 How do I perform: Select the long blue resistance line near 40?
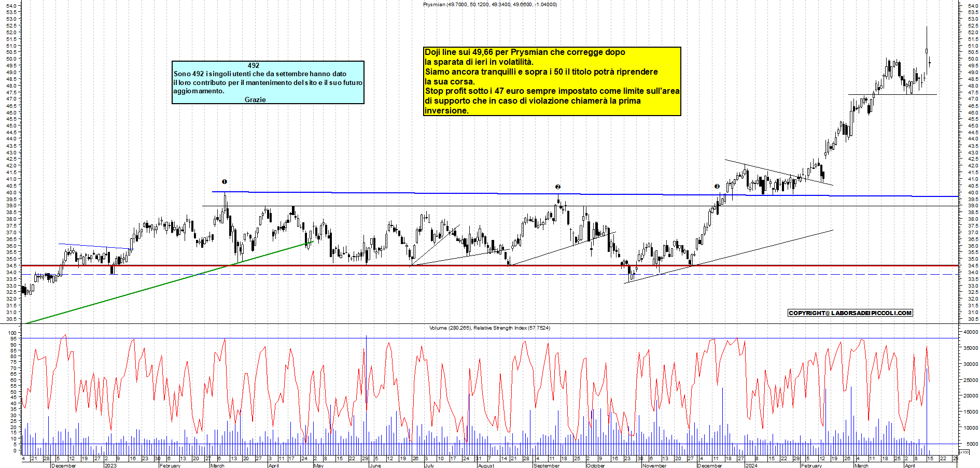coord(585,194)
